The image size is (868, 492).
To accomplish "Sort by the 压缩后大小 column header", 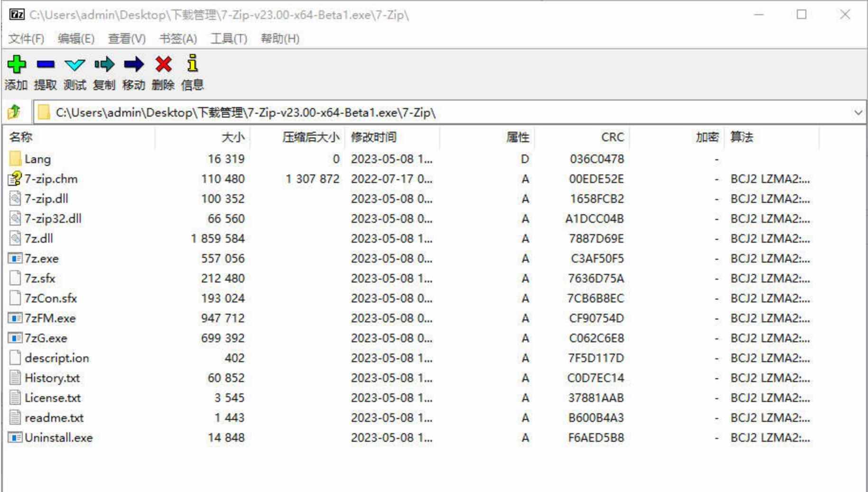I will pyautogui.click(x=297, y=137).
